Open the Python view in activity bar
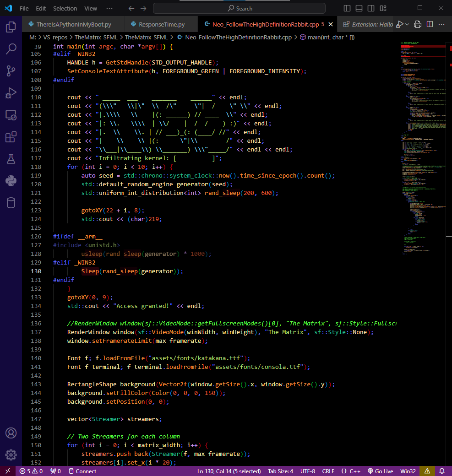 click(11, 181)
